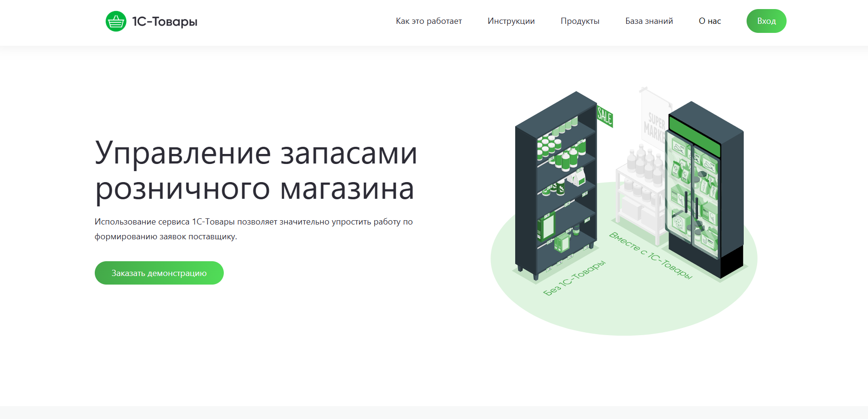Click the green SALE tag on the shelf
Screen dimensions: 868x419
(605, 116)
